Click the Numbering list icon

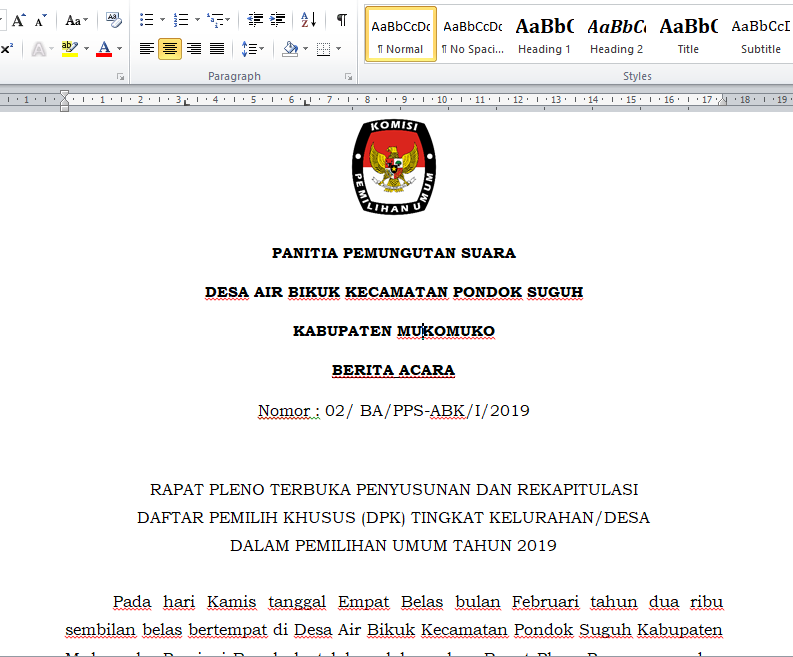coord(181,20)
